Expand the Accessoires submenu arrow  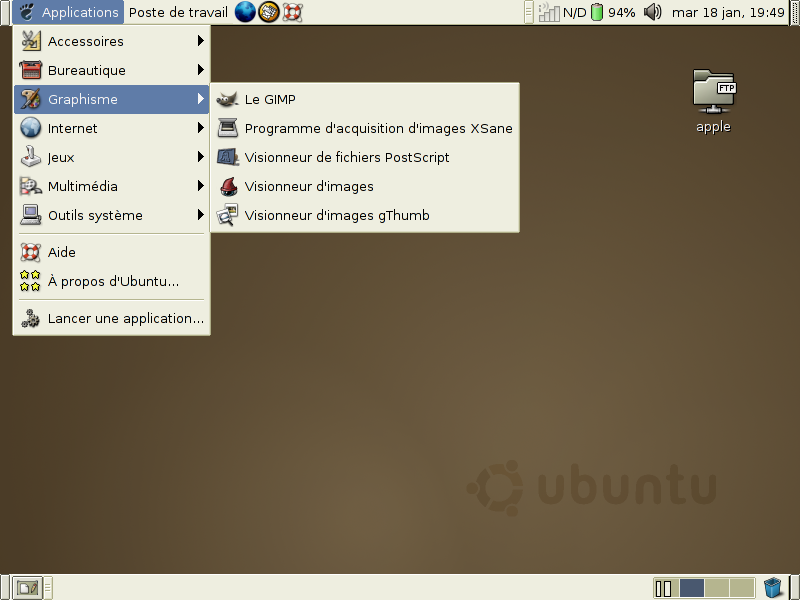pyautogui.click(x=201, y=41)
